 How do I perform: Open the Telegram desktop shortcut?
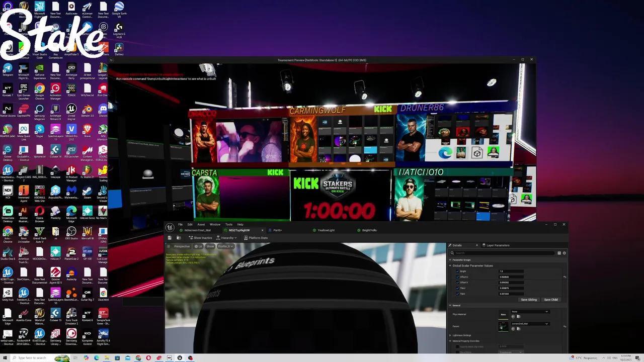[8, 69]
